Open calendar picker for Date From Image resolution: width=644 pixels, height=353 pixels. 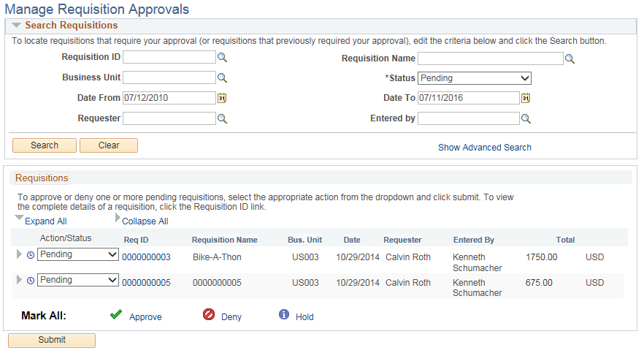point(222,98)
